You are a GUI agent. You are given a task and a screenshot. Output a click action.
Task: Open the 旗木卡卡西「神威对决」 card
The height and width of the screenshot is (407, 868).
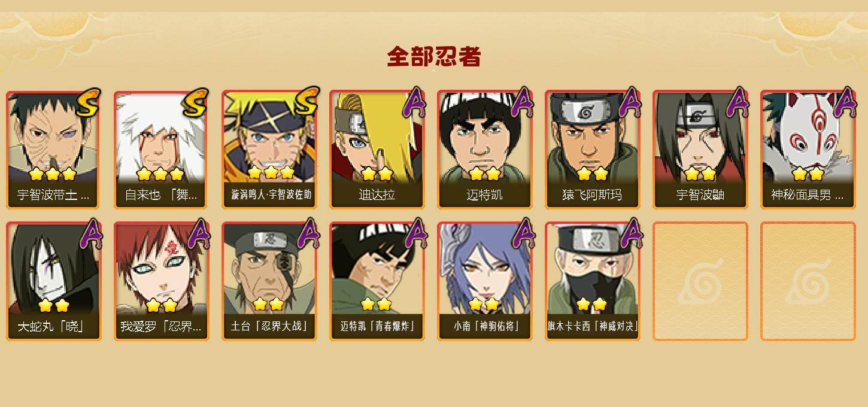[593, 281]
